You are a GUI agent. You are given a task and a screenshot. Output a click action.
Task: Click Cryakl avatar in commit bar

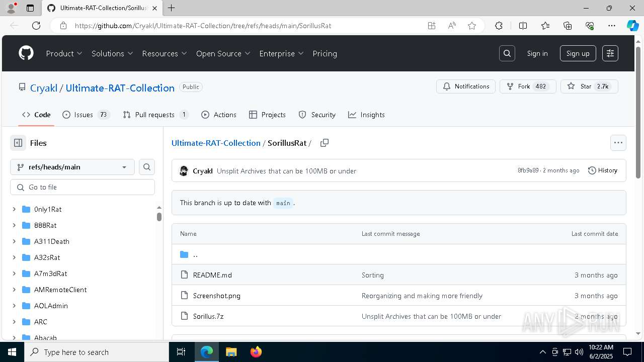click(x=184, y=171)
